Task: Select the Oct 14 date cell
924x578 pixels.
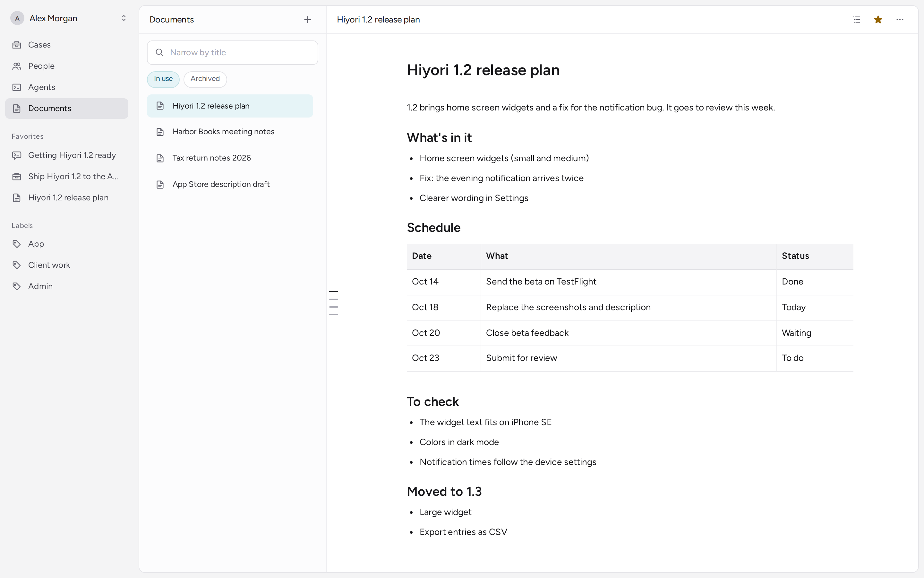Action: coord(444,282)
